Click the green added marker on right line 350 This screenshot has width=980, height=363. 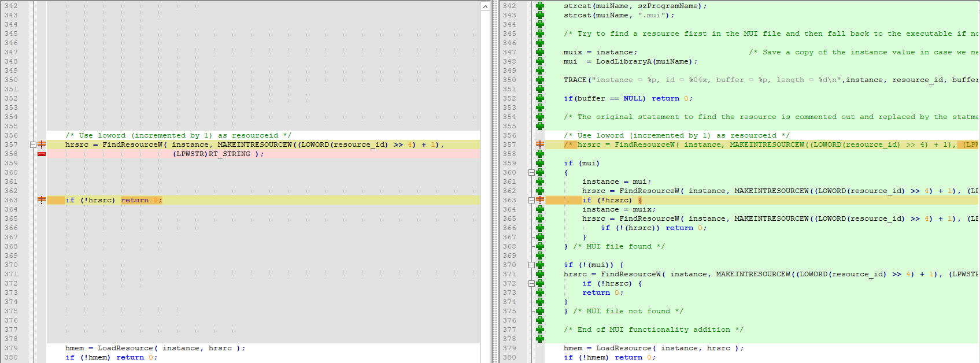pos(540,80)
